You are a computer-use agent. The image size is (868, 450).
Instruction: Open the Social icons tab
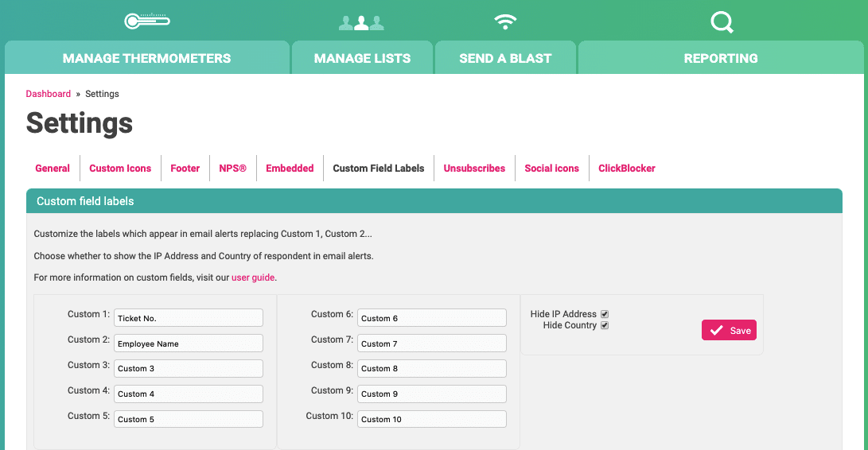pos(552,169)
